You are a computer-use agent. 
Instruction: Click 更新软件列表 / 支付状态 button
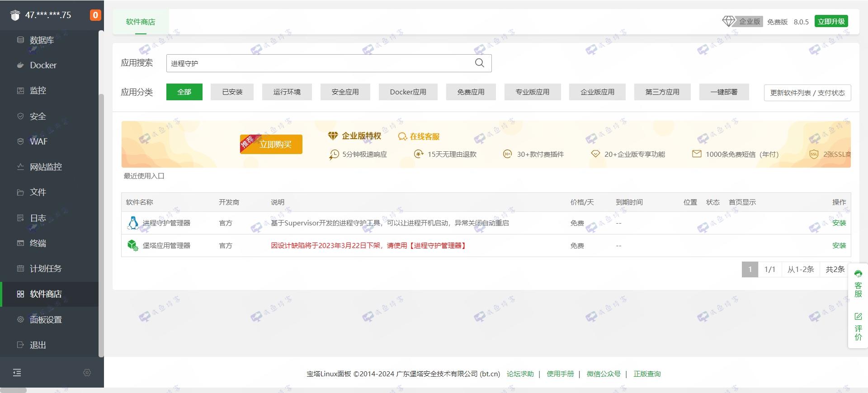pyautogui.click(x=807, y=93)
